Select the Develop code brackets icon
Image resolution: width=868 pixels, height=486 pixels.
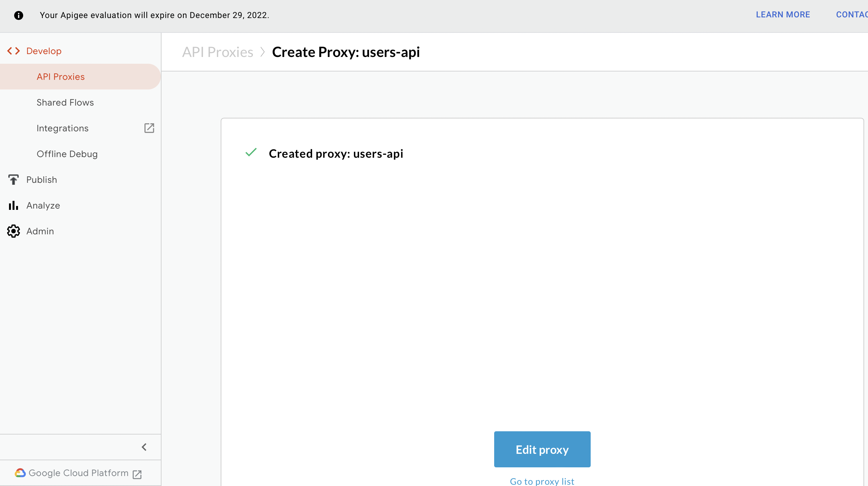tap(14, 51)
